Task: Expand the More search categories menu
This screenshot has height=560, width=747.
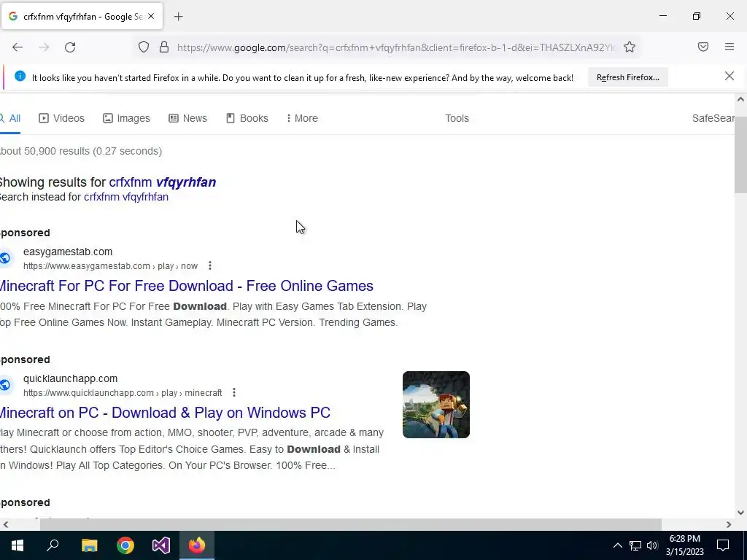Action: pyautogui.click(x=302, y=118)
